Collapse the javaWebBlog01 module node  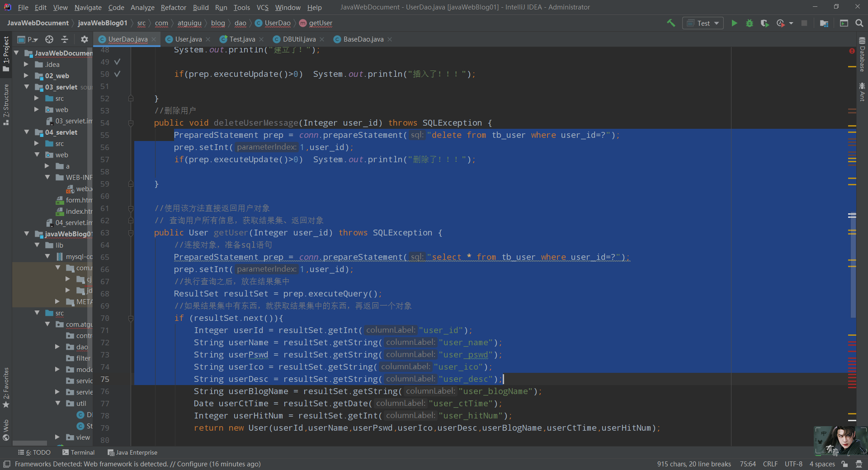pos(27,234)
